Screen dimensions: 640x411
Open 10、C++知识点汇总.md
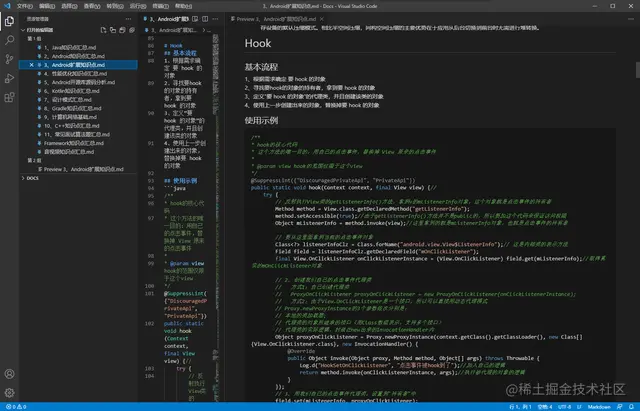pos(71,126)
